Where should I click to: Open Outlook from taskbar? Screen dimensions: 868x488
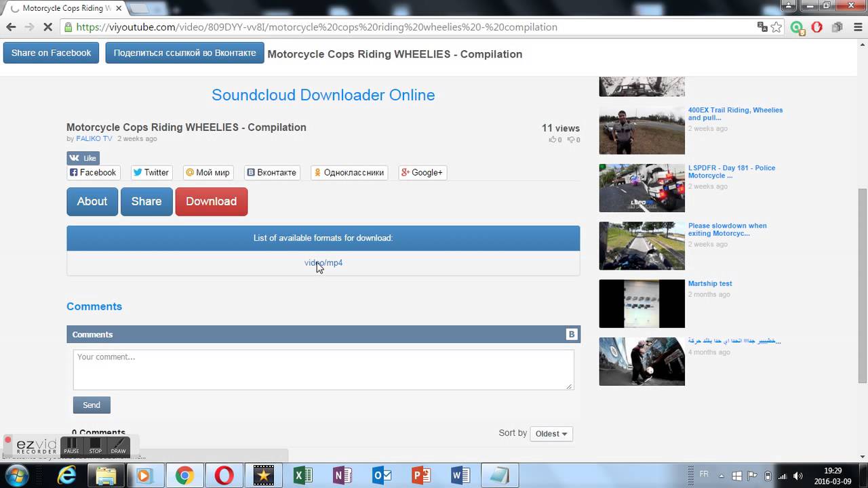point(381,476)
